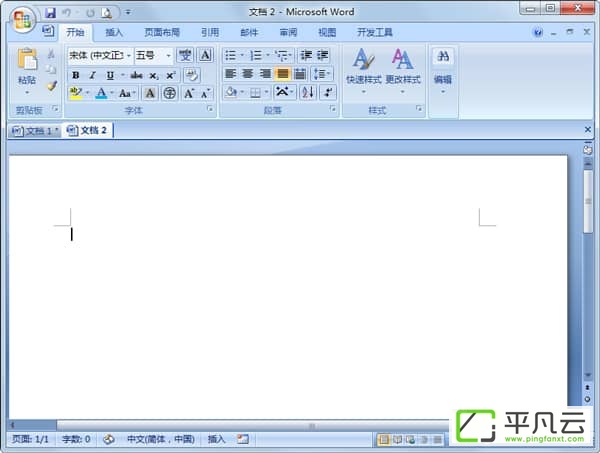Open the Editing group menu
This screenshot has width=600, height=453.
(443, 71)
